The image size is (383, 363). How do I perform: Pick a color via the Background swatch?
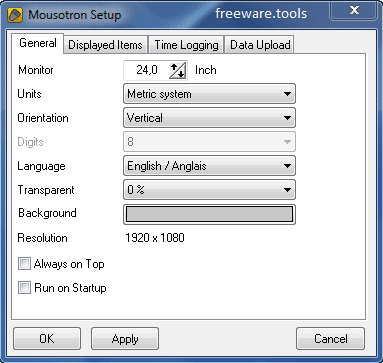(209, 214)
